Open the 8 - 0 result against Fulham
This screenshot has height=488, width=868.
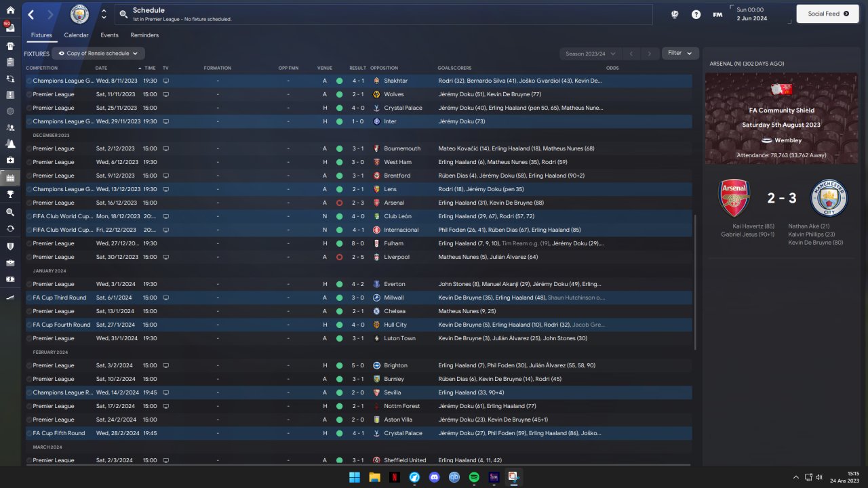[x=357, y=243]
